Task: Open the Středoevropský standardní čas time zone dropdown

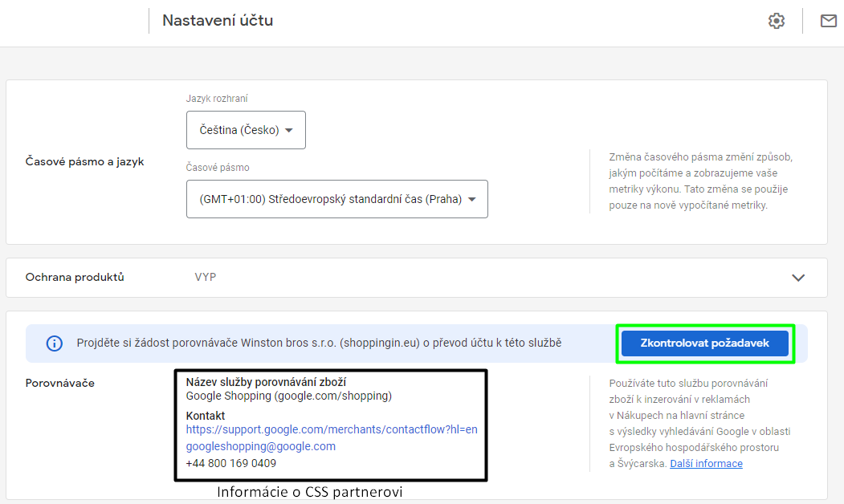Action: click(x=336, y=200)
